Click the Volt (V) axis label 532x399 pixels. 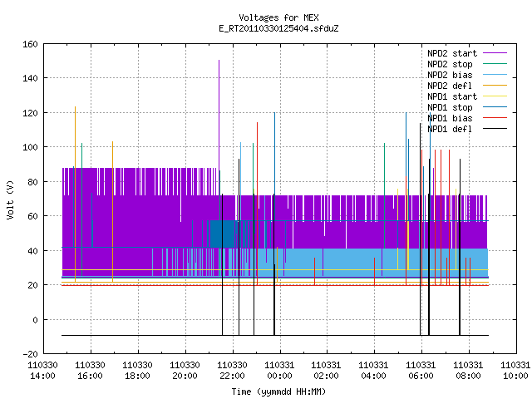[10, 199]
